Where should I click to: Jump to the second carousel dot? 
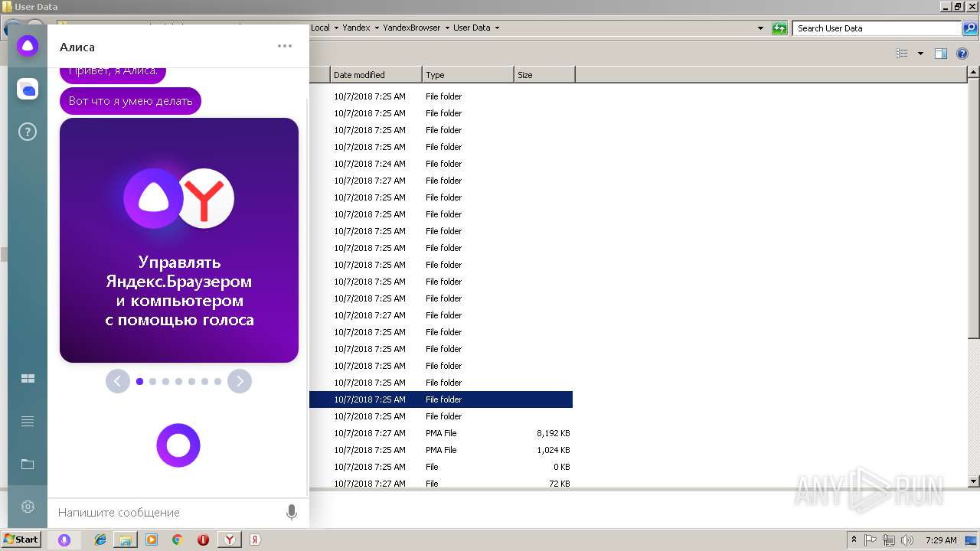pyautogui.click(x=152, y=381)
